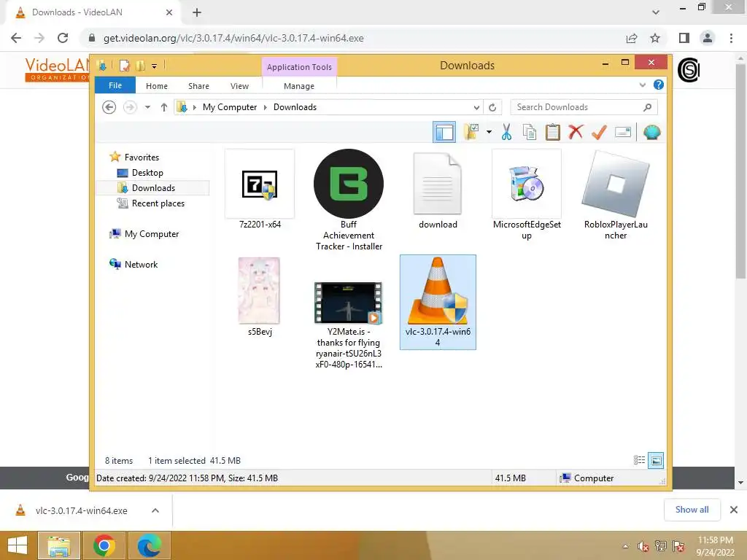Share this page icon in Chrome
The height and width of the screenshot is (560, 747).
pyautogui.click(x=632, y=38)
